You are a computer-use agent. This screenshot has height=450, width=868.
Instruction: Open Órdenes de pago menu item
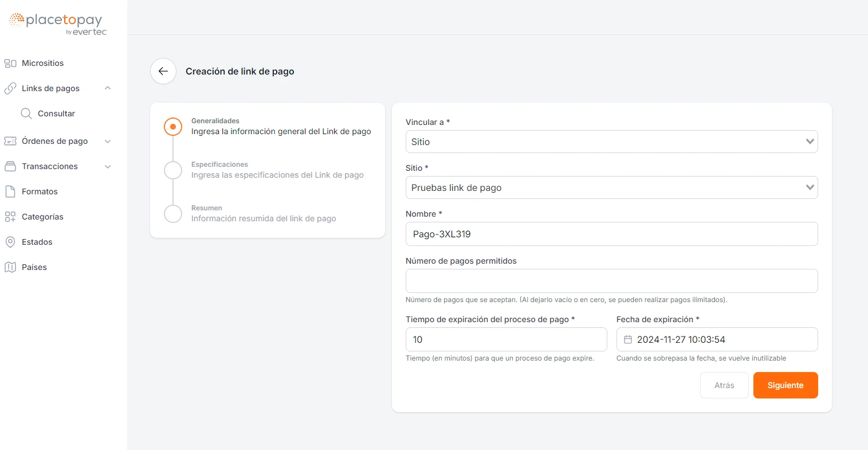pyautogui.click(x=54, y=141)
